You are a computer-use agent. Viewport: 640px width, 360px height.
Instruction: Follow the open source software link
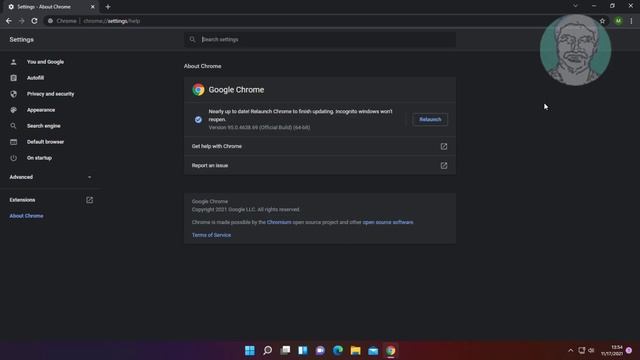388,222
